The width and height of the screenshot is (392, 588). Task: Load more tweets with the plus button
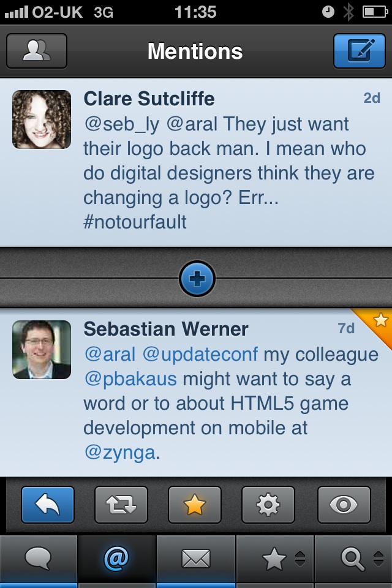pos(197,279)
